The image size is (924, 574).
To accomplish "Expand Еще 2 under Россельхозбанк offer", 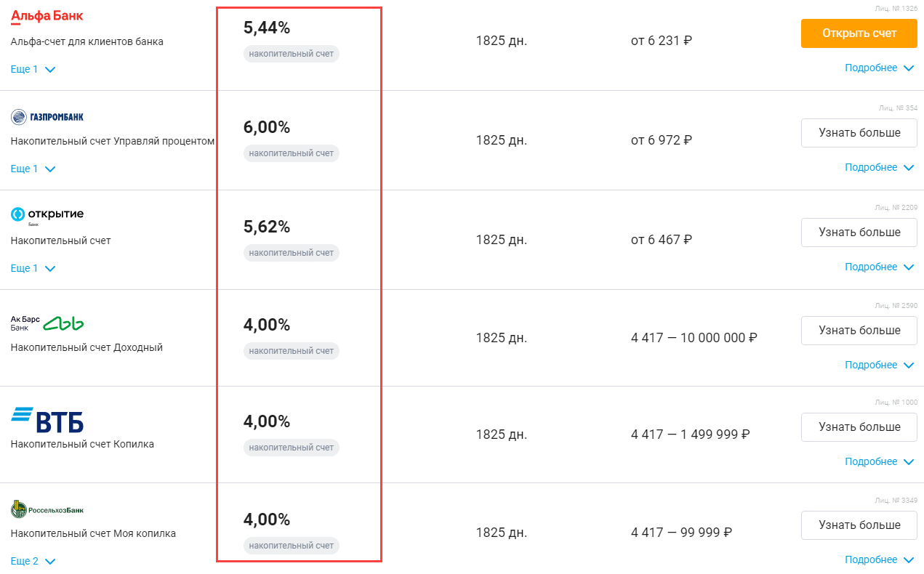I will point(33,562).
